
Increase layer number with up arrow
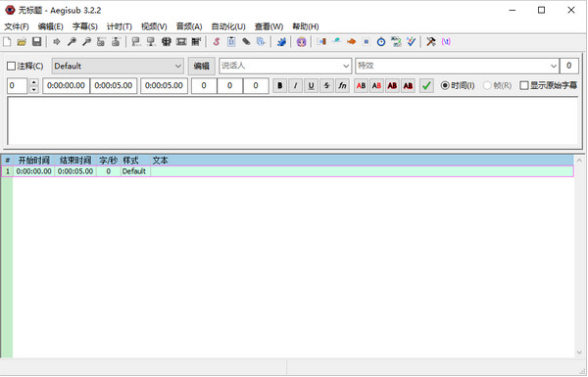click(x=33, y=82)
